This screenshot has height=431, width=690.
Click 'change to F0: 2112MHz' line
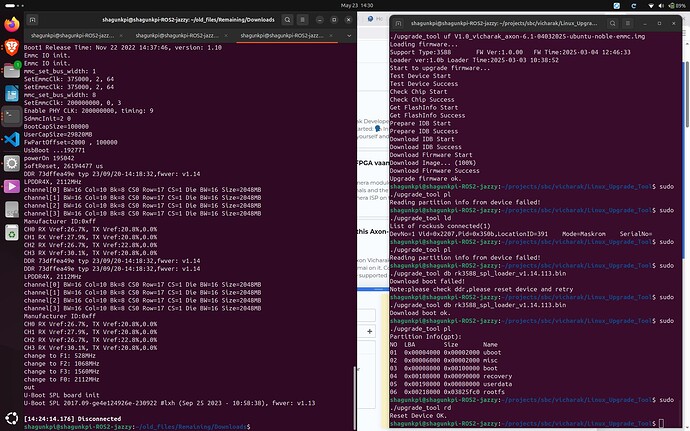pyautogui.click(x=62, y=379)
